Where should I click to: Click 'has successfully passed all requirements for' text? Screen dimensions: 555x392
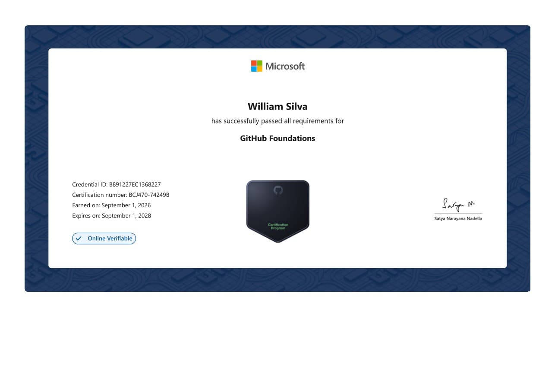click(x=277, y=121)
